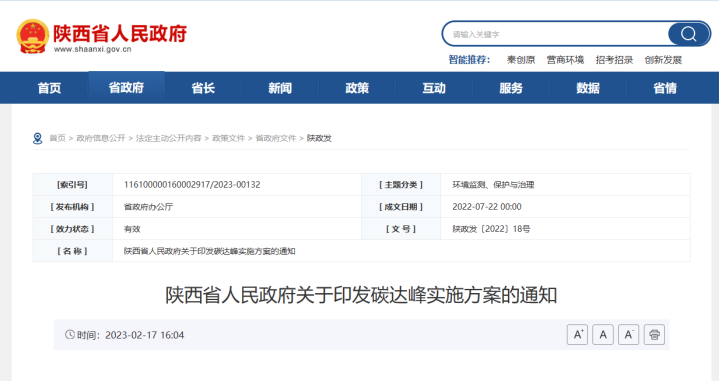Click the 创新发展 recommended link
This screenshot has height=381, width=719.
pos(664,60)
